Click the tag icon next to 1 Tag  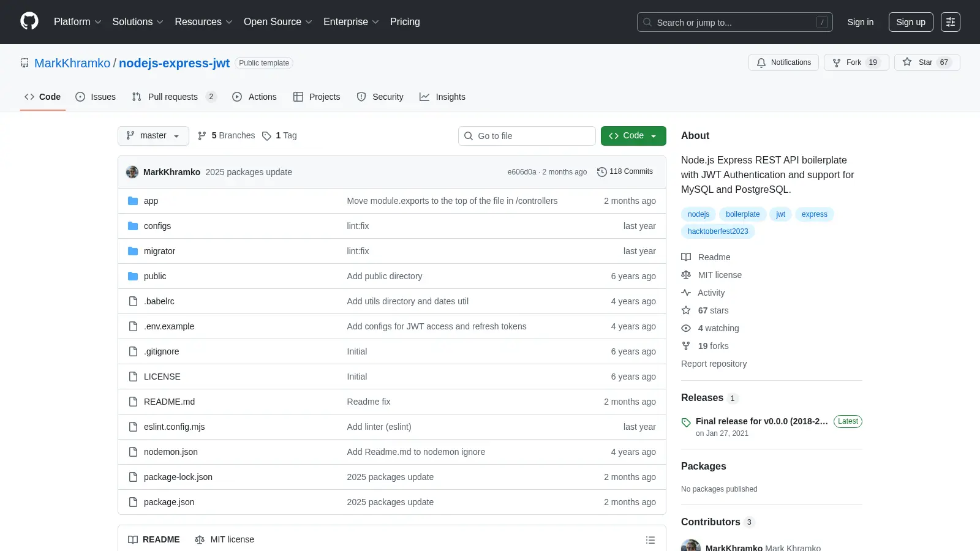pos(266,136)
